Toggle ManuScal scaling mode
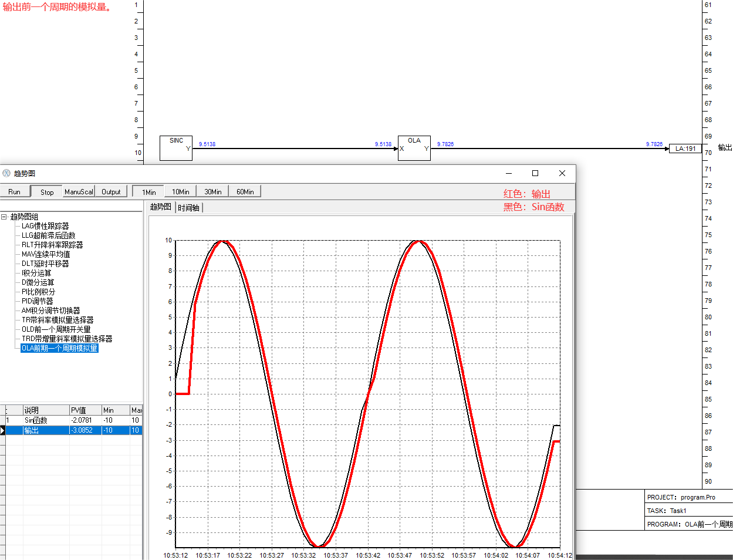This screenshot has height=560, width=733. [x=79, y=192]
